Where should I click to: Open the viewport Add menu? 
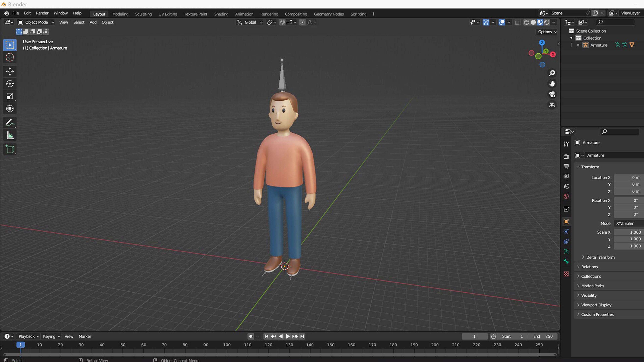pyautogui.click(x=93, y=22)
